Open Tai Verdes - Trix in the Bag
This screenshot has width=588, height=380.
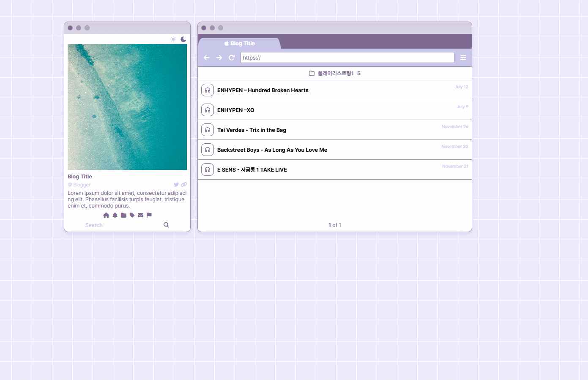tap(252, 130)
